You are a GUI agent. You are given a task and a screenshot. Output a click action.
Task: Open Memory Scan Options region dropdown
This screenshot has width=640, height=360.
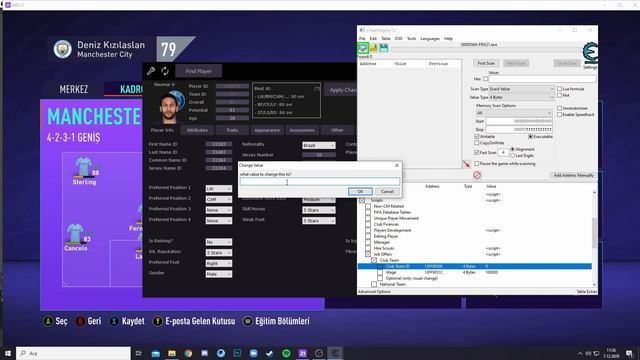[513, 113]
